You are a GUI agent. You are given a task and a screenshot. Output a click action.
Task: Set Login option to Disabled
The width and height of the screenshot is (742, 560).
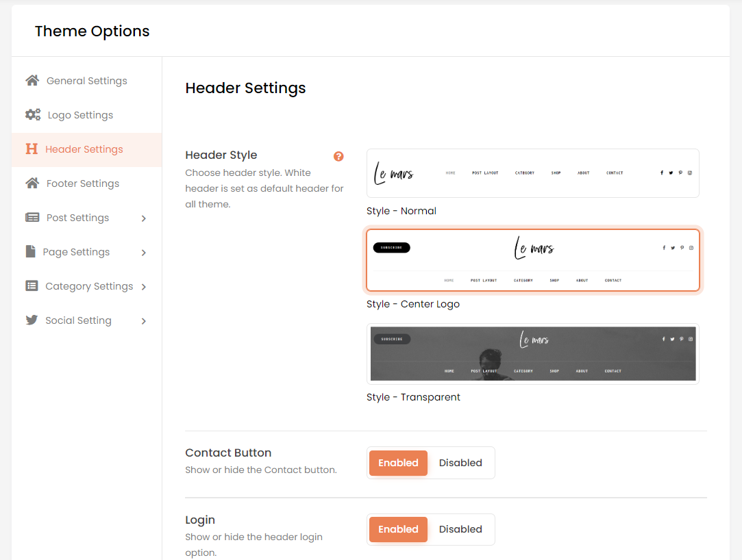pos(460,529)
